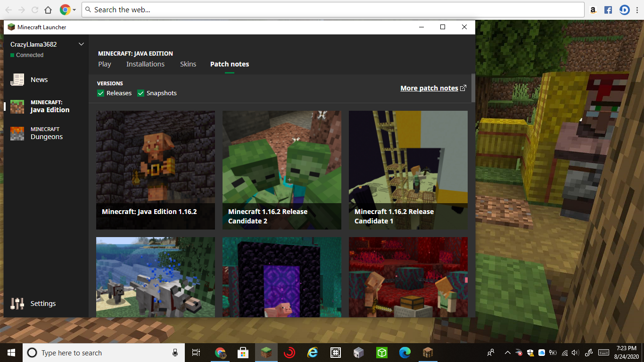Uncheck the Snapshots checkbox

tap(141, 93)
